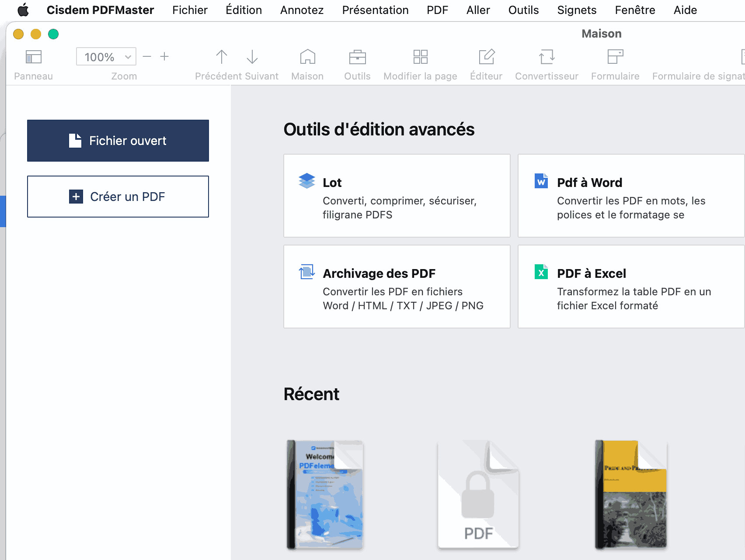This screenshot has height=560, width=745.
Task: Open the Outils toolbox icon
Action: tap(357, 57)
